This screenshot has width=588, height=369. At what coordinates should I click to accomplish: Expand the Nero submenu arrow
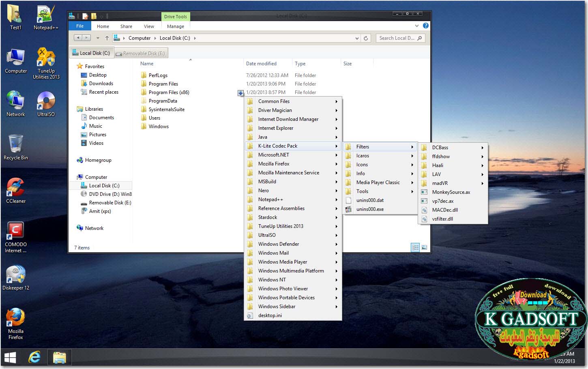(x=336, y=191)
